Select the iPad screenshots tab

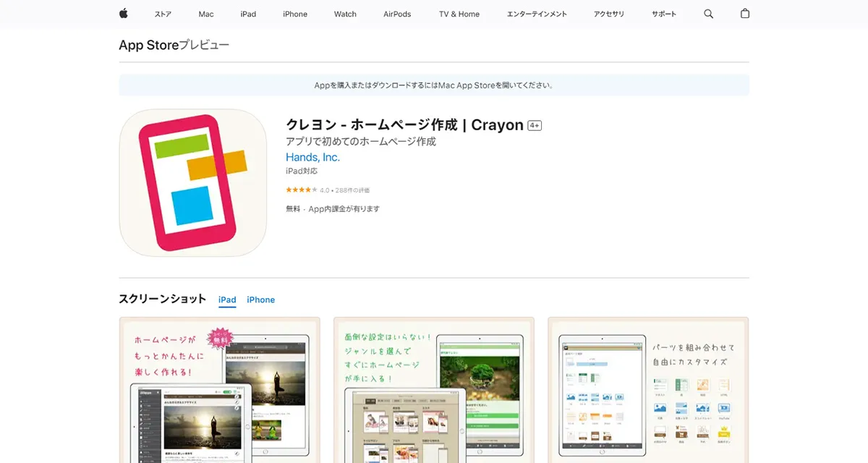coord(227,300)
